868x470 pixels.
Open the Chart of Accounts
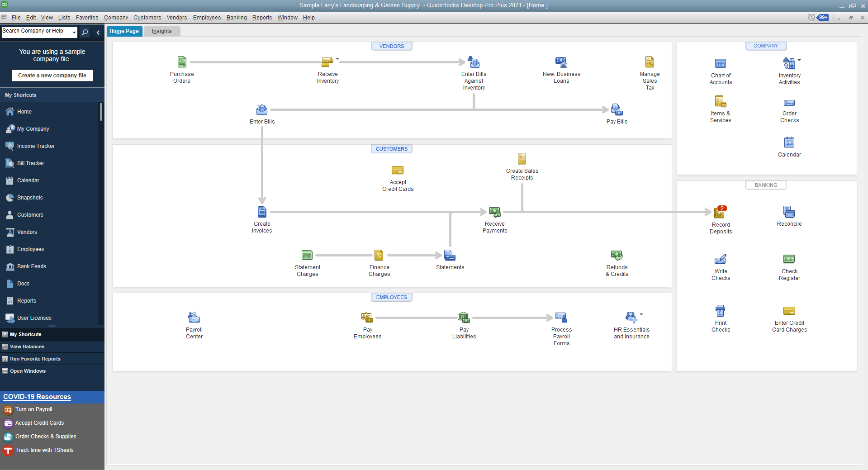click(x=720, y=70)
